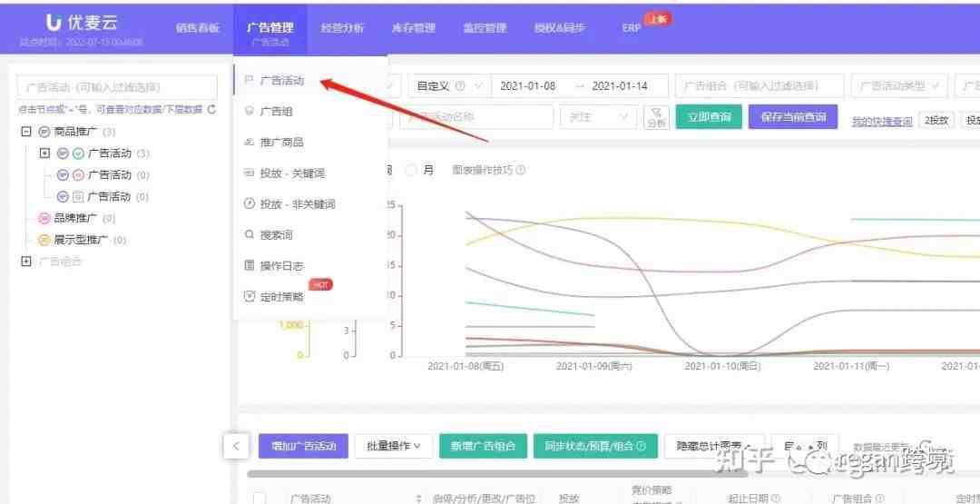Click into the 广告活动 tree filter input
This screenshot has height=504, width=980.
coord(117,87)
